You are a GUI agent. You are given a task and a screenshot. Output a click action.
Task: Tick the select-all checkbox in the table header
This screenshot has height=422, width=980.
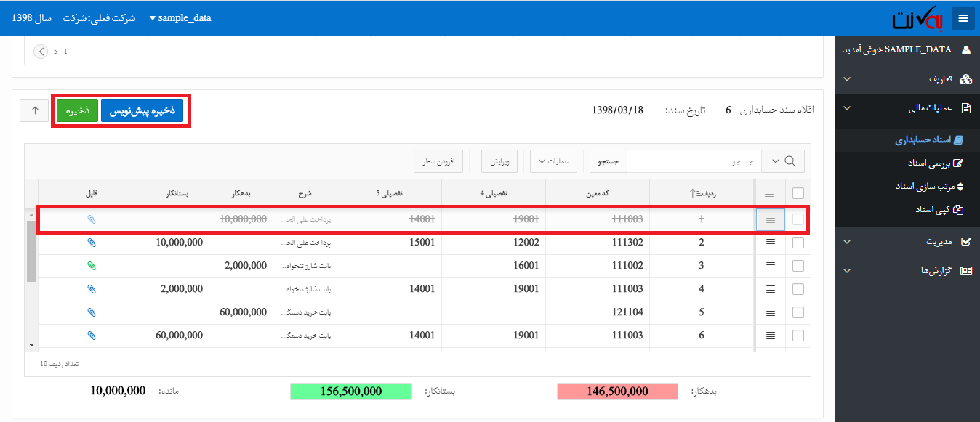[x=798, y=193]
